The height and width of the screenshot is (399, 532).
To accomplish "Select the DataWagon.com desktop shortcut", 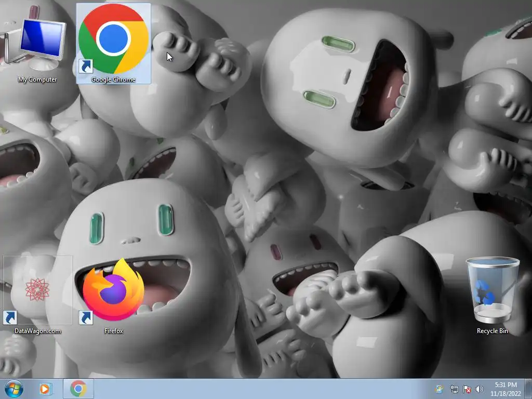I will 37,295.
